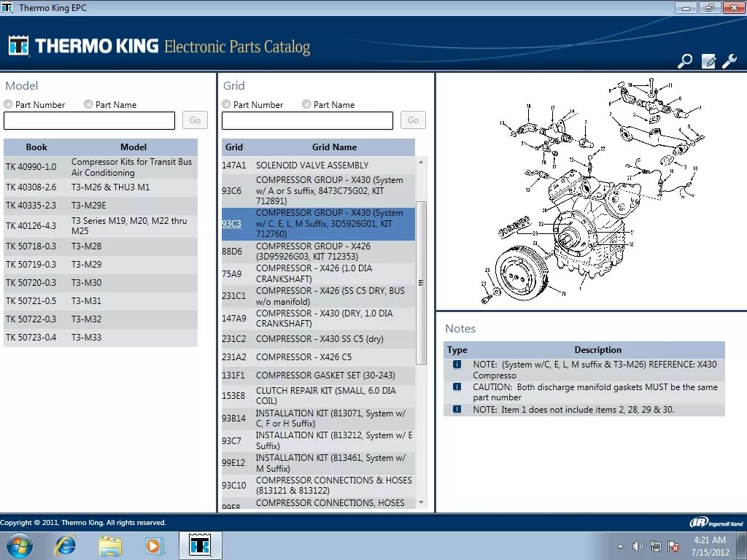The image size is (747, 560).
Task: Select T3 Series M19, M20, M22 row
Action: click(x=101, y=226)
